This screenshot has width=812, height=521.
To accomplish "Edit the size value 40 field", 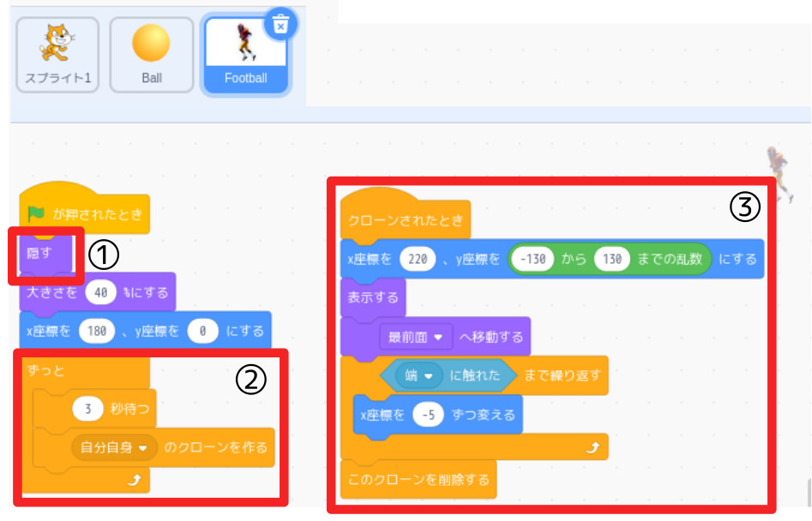I will (x=100, y=292).
